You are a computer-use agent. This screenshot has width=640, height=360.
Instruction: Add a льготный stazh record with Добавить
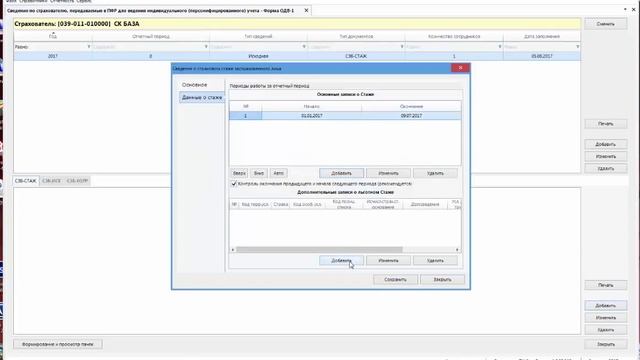(341, 260)
